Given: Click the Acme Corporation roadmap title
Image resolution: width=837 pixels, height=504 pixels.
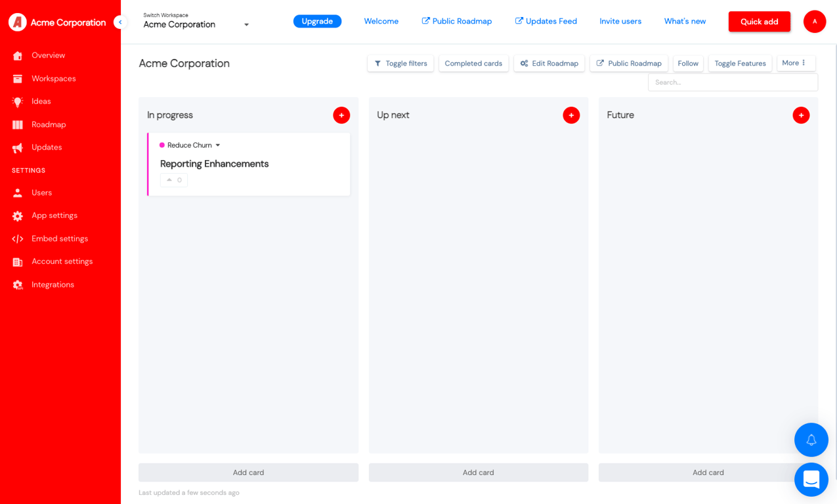Looking at the screenshot, I should (184, 64).
